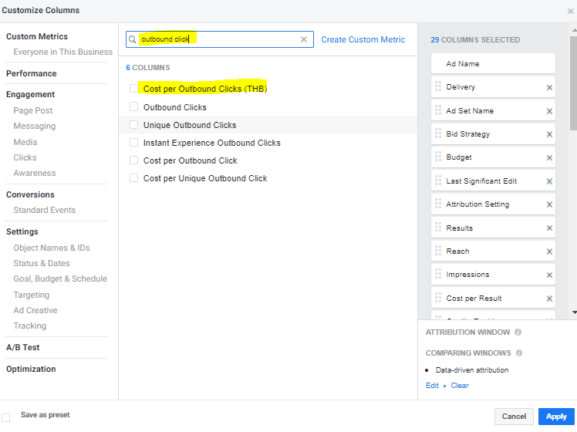Click the drag handle beside Budget column
The width and height of the screenshot is (577, 432).
438,157
